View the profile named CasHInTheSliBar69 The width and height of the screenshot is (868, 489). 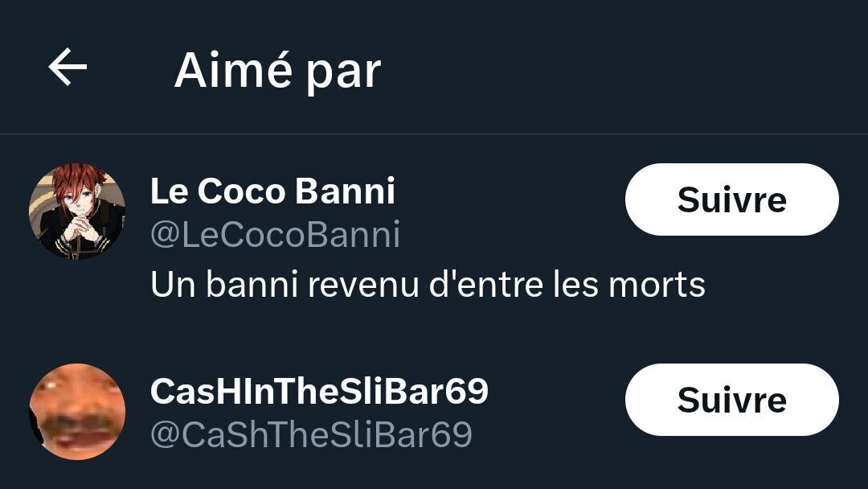pos(319,392)
